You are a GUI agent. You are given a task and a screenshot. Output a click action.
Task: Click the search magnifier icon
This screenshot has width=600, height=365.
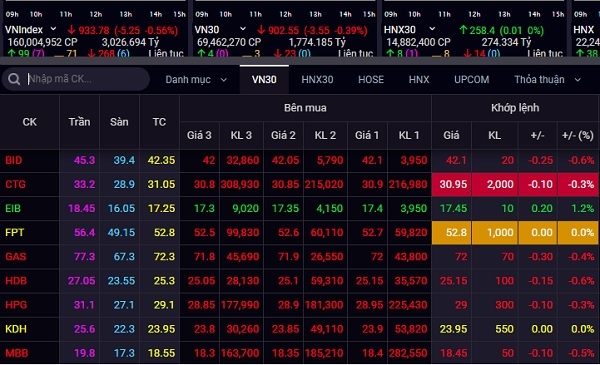(x=14, y=79)
